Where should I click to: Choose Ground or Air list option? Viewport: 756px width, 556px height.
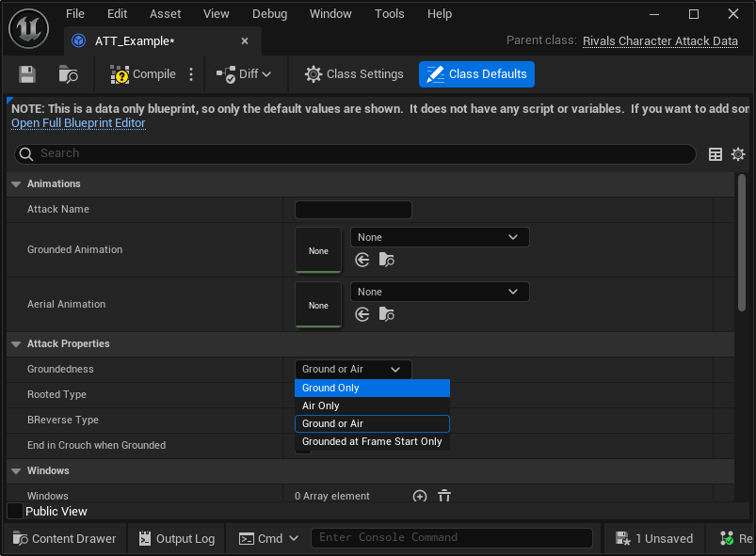372,423
